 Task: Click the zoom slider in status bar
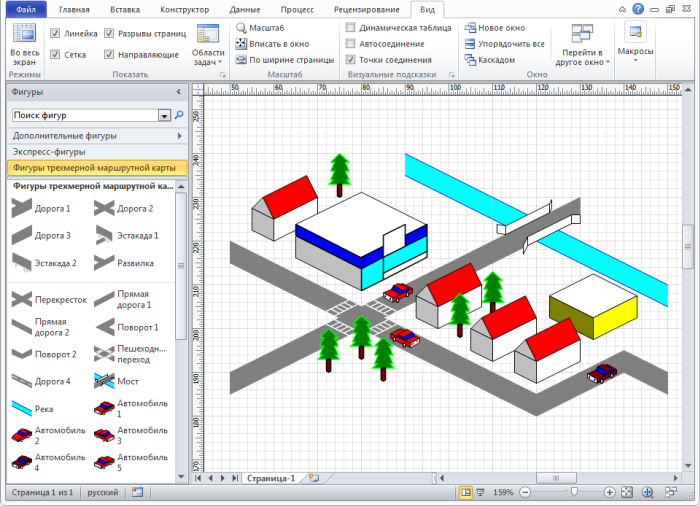click(573, 492)
